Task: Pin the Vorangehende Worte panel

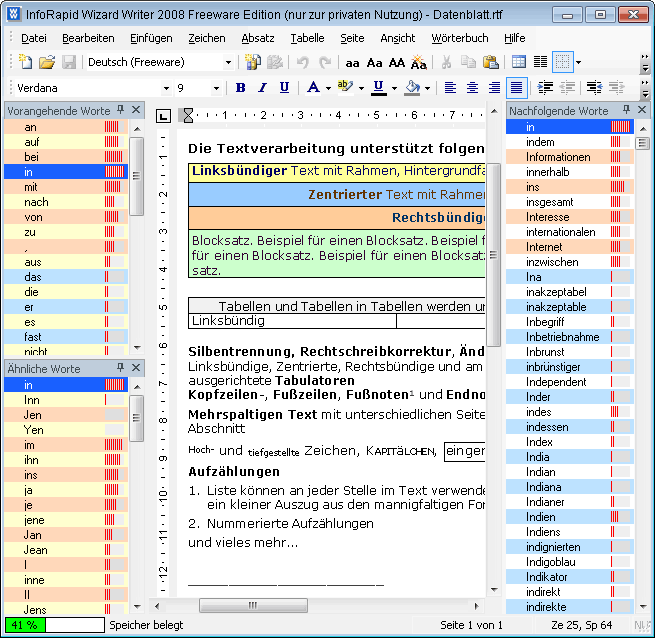Action: coord(121,110)
